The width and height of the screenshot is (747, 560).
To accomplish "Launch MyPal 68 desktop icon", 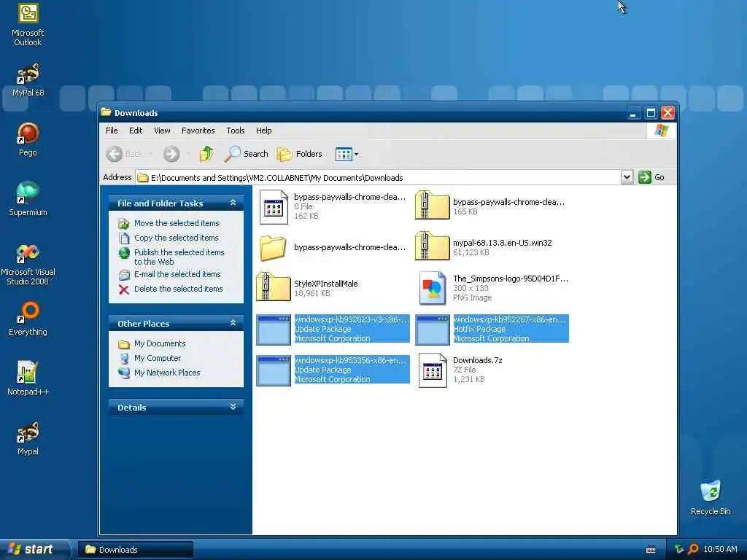I will 28,79.
